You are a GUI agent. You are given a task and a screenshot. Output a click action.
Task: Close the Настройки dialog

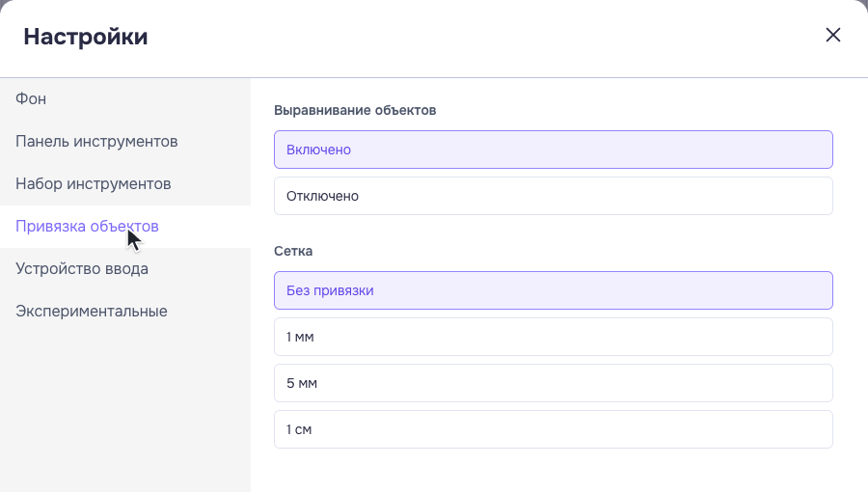pyautogui.click(x=832, y=35)
